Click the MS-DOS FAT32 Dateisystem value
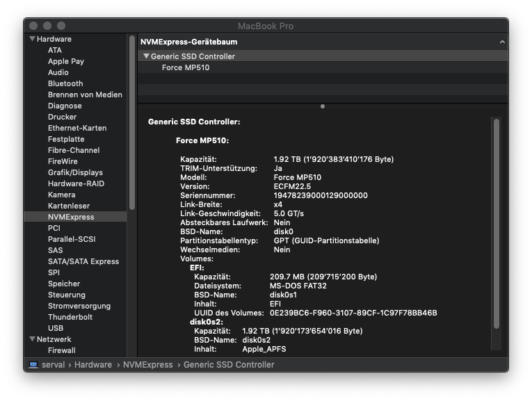 pyautogui.click(x=298, y=286)
